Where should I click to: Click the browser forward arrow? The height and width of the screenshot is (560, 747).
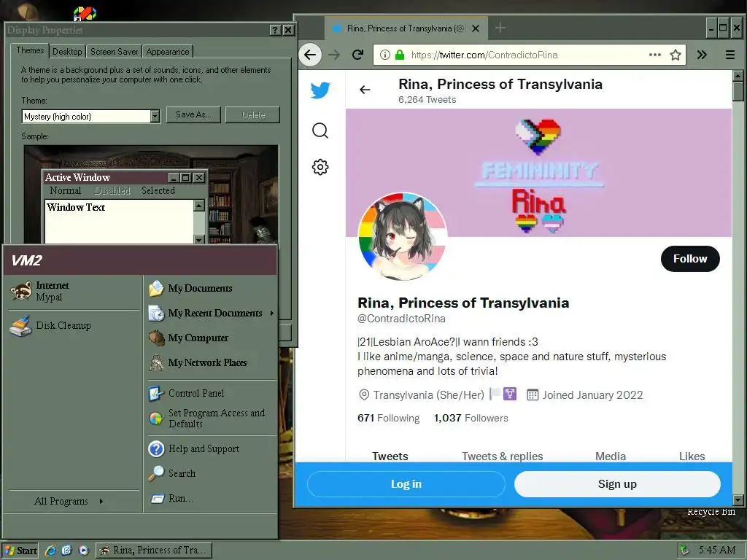point(334,55)
